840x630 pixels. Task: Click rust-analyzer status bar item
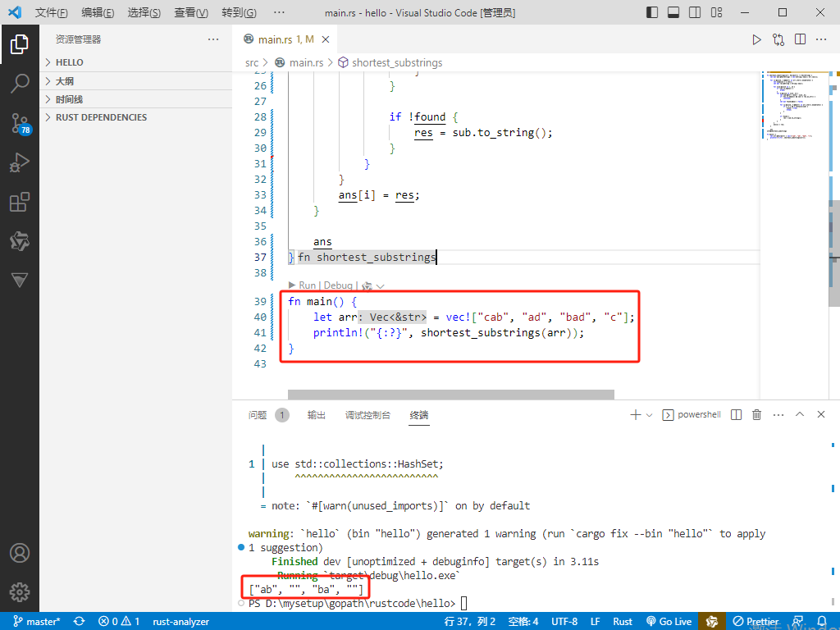[180, 622]
